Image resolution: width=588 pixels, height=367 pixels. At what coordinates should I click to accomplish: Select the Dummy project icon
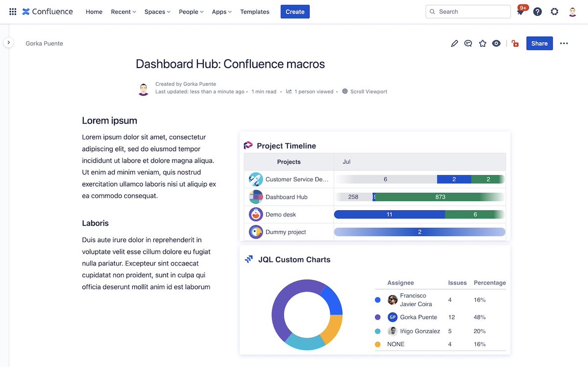pyautogui.click(x=256, y=232)
